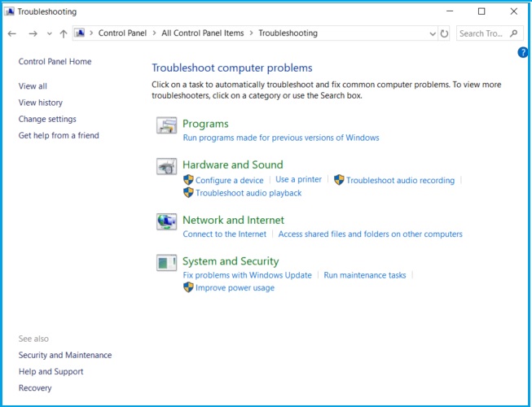Go up one level with the up arrow
The height and width of the screenshot is (407, 532).
(x=63, y=33)
